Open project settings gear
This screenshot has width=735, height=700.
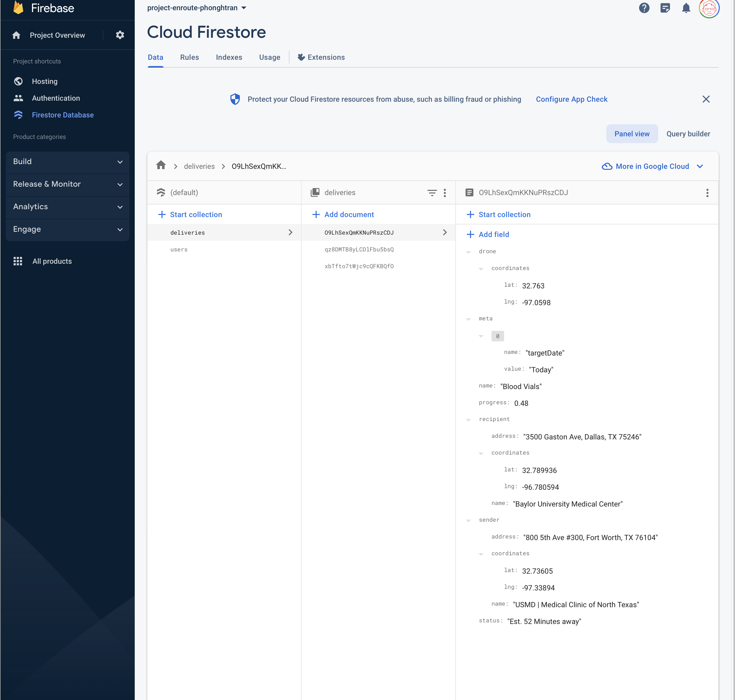tap(120, 35)
